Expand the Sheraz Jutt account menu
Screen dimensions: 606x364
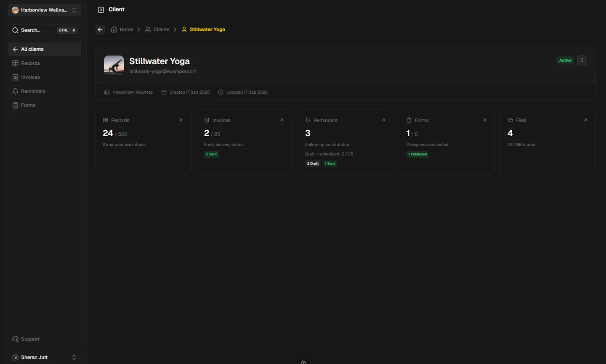coord(45,357)
